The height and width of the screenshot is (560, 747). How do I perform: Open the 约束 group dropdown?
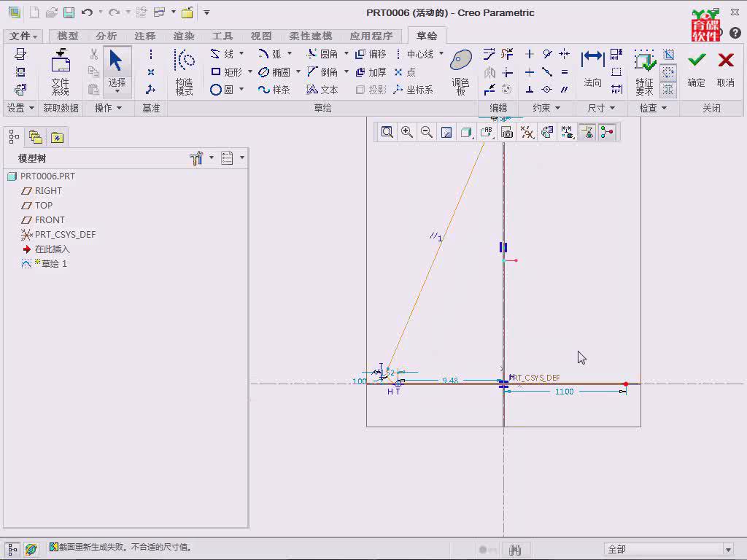point(546,108)
